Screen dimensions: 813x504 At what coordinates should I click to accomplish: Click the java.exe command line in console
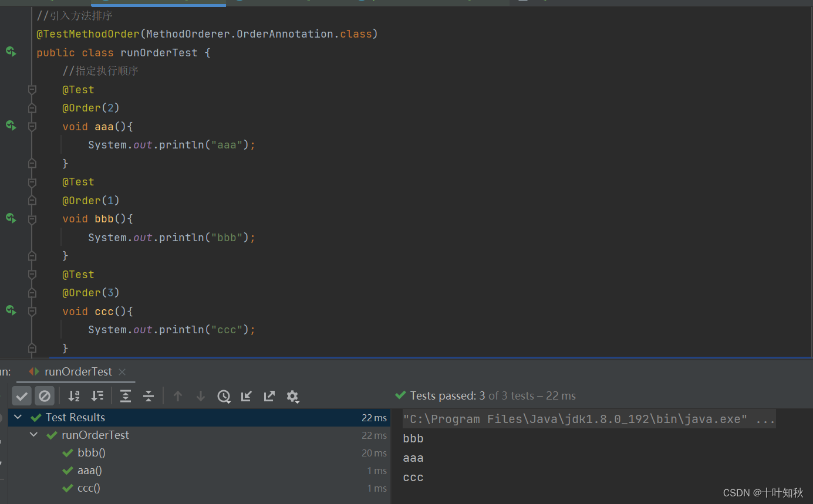[589, 420]
